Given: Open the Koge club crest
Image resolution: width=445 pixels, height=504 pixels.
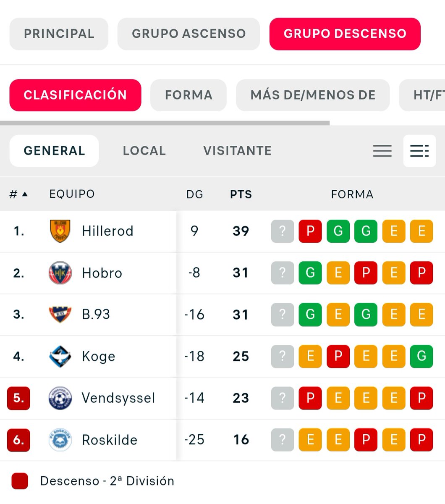Looking at the screenshot, I should coord(60,356).
